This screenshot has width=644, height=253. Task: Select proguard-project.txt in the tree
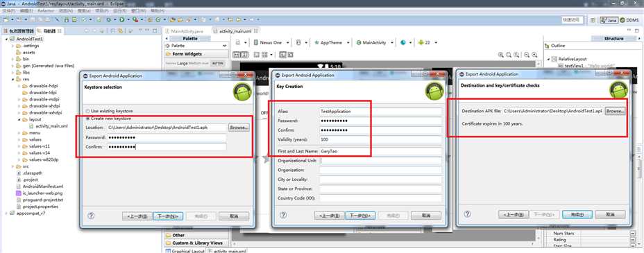click(43, 200)
